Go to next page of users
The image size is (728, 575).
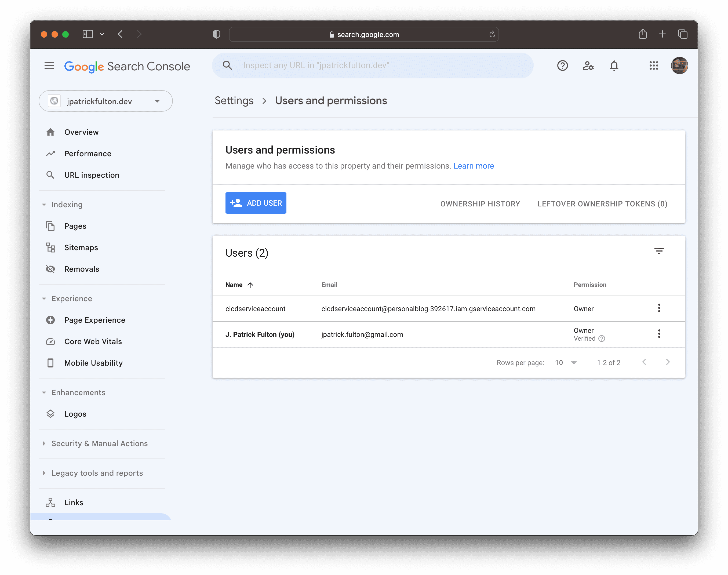[668, 362]
